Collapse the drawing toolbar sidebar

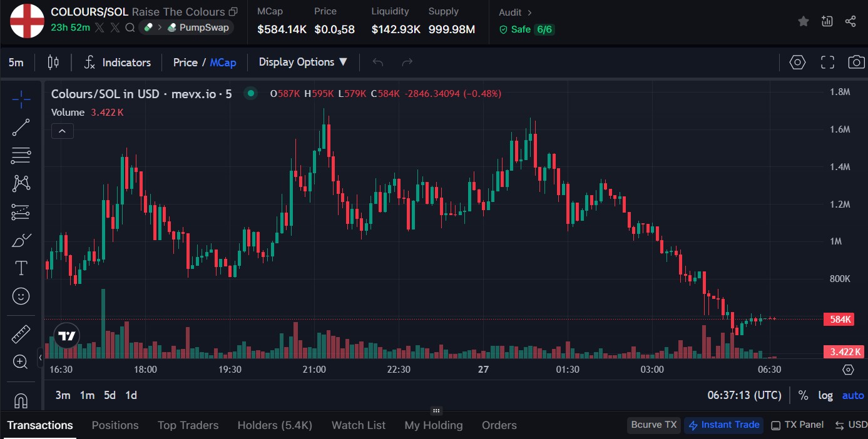click(41, 358)
